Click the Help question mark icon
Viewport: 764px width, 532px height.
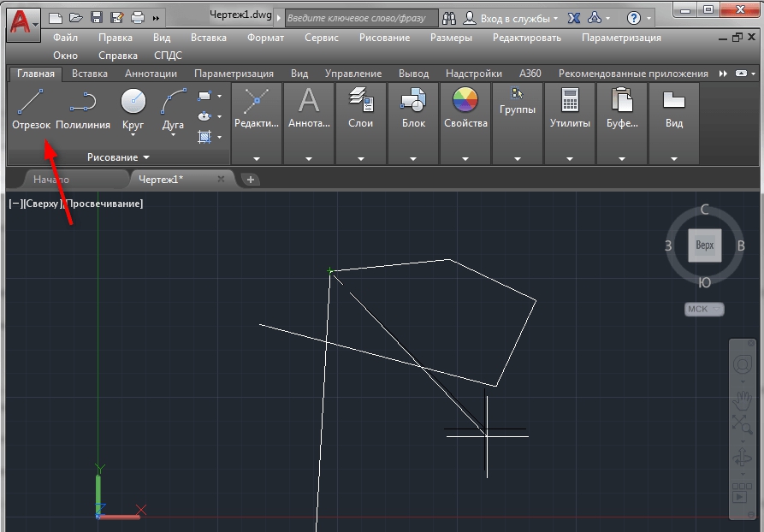633,19
